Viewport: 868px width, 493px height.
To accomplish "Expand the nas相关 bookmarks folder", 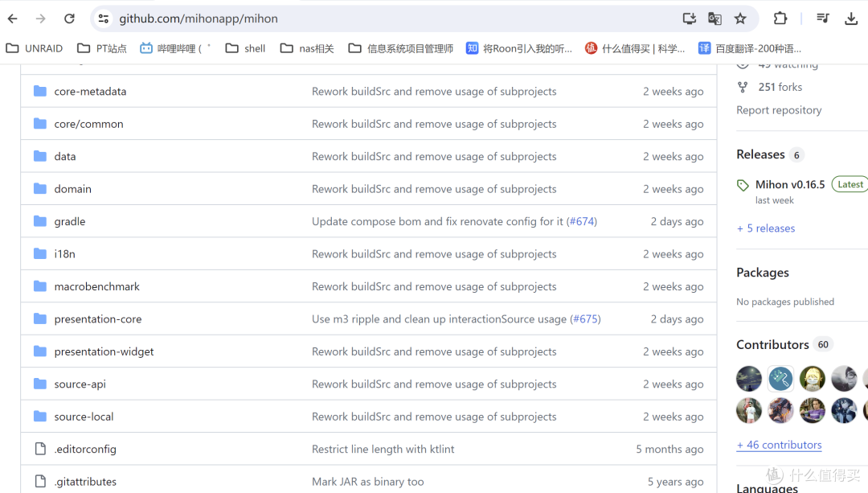I will [307, 48].
